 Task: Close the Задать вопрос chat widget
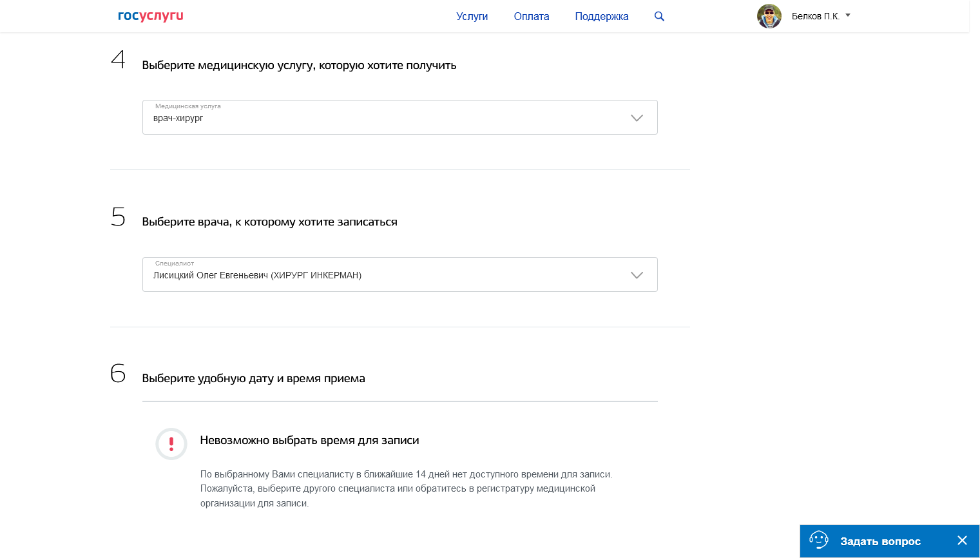pyautogui.click(x=962, y=541)
